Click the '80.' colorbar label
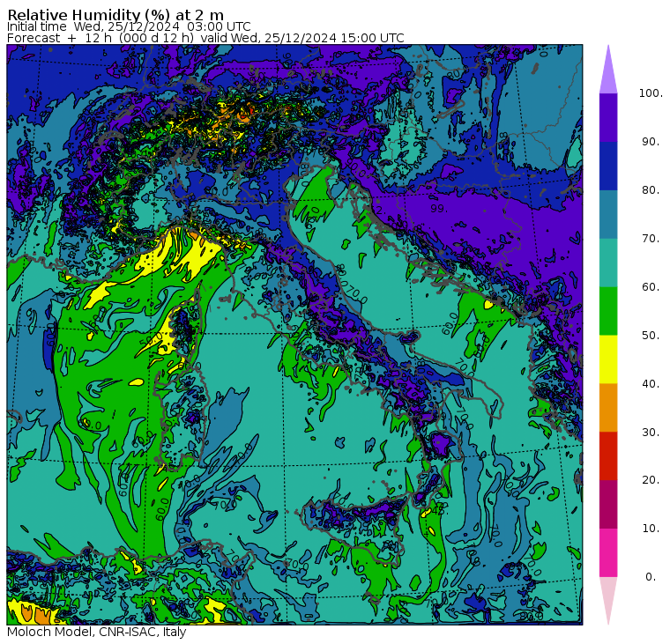This screenshot has height=644, width=670. pos(651,190)
